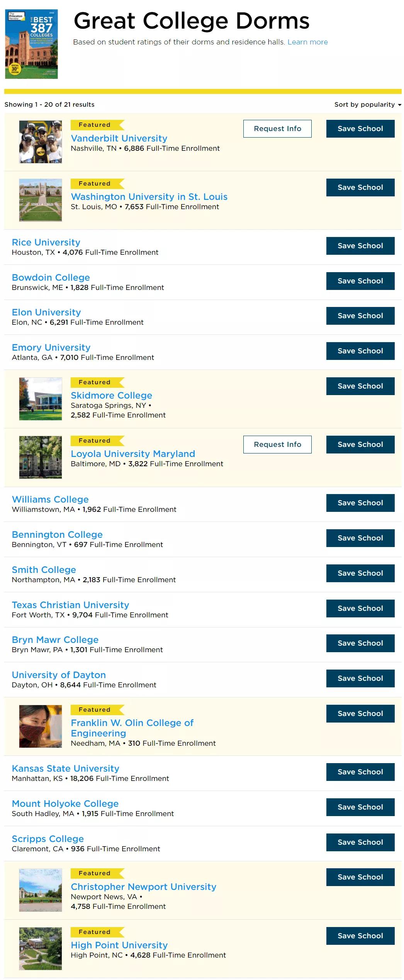Screen dimensions: 404x980
Task: Click the Skidmore College thumbnail image
Action: point(41,399)
